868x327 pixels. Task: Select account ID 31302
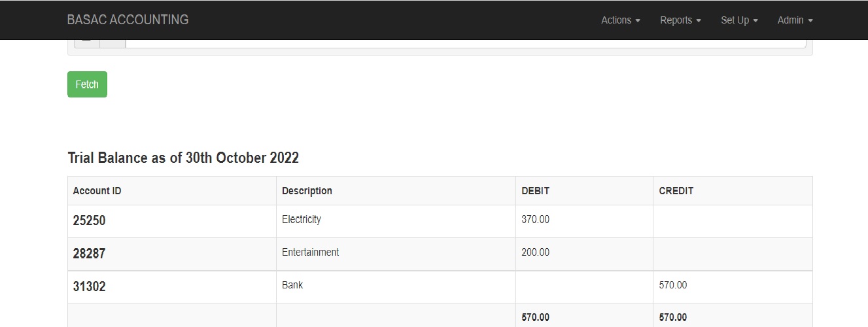point(89,286)
